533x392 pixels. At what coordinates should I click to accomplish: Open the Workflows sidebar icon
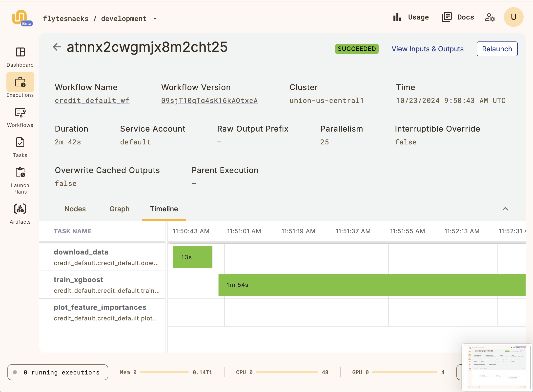point(20,113)
